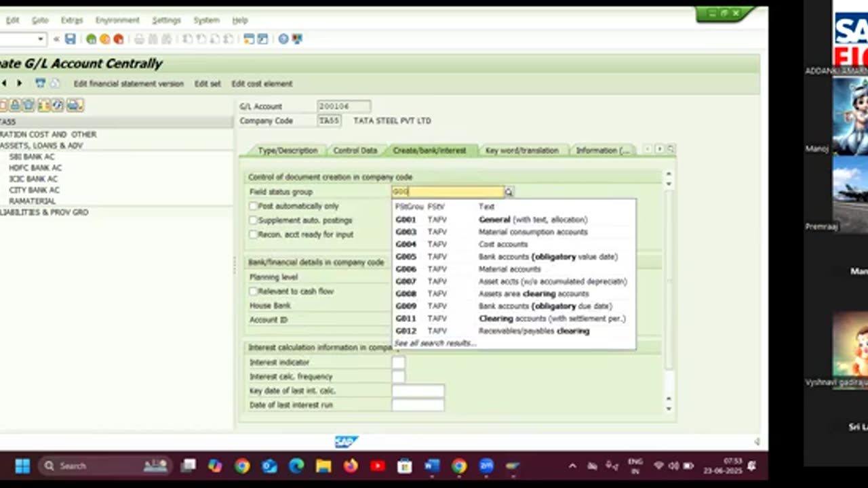Open the Settings menu
868x488 pixels.
pos(166,20)
